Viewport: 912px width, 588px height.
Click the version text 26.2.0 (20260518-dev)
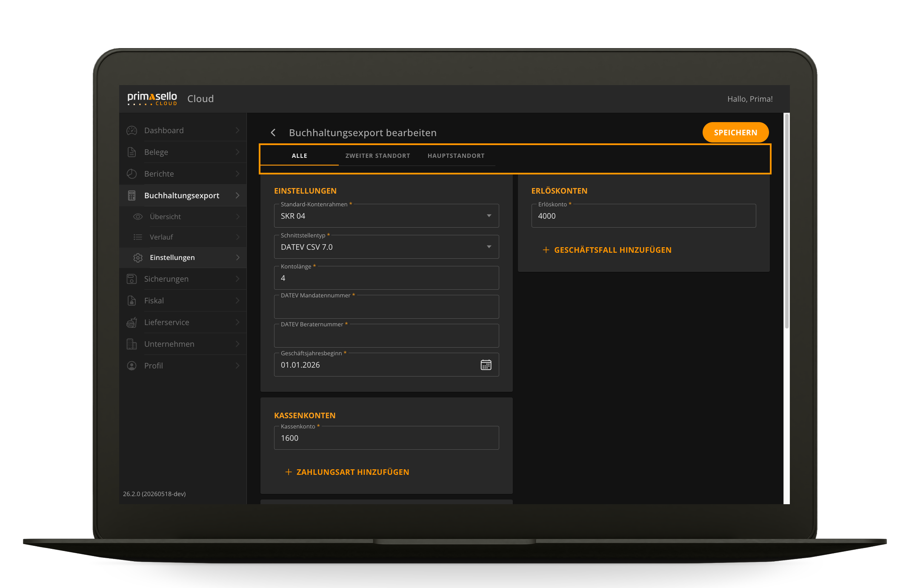pyautogui.click(x=154, y=494)
